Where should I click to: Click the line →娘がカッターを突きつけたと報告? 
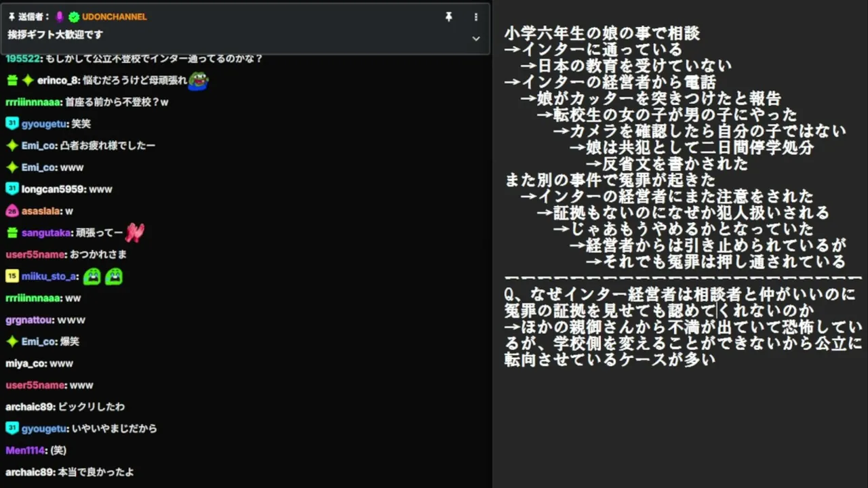[x=651, y=98]
